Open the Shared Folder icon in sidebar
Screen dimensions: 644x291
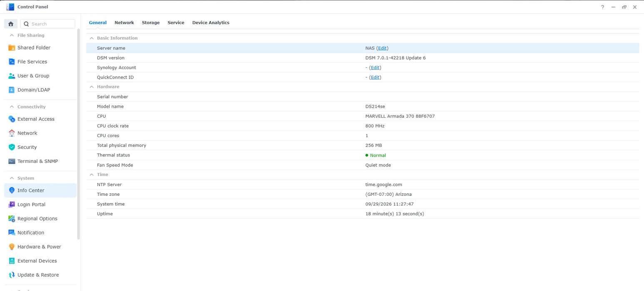tap(12, 48)
